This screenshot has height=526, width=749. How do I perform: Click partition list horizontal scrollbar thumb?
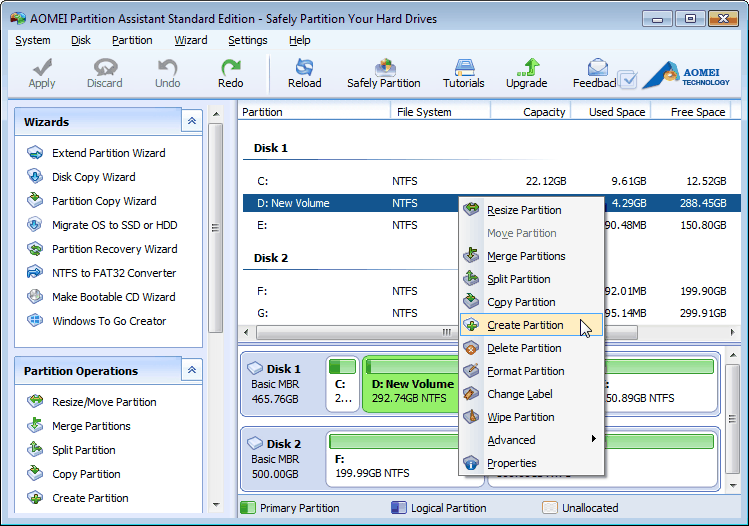[357, 332]
